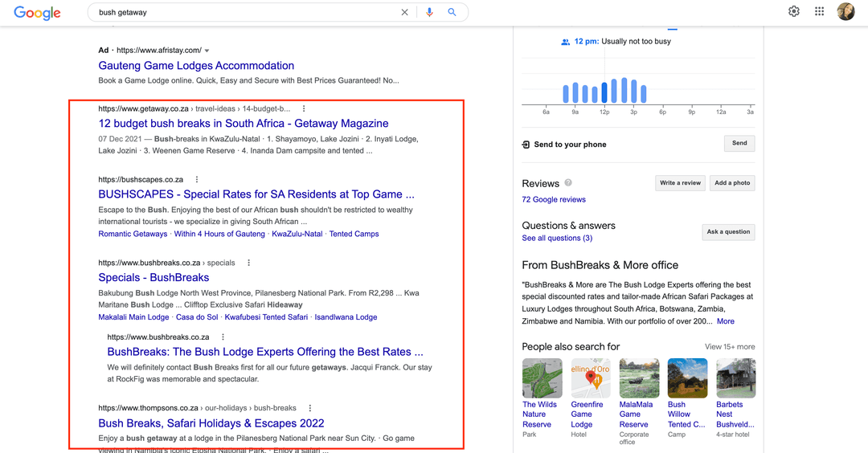Click Add a photo button
This screenshot has width=868, height=453.
pos(732,183)
